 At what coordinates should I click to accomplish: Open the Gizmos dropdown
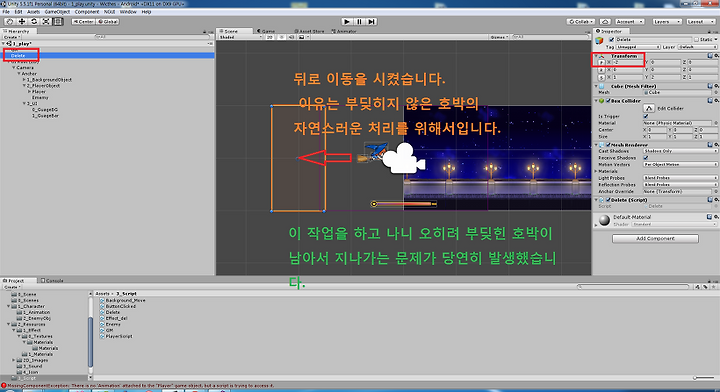[x=499, y=37]
